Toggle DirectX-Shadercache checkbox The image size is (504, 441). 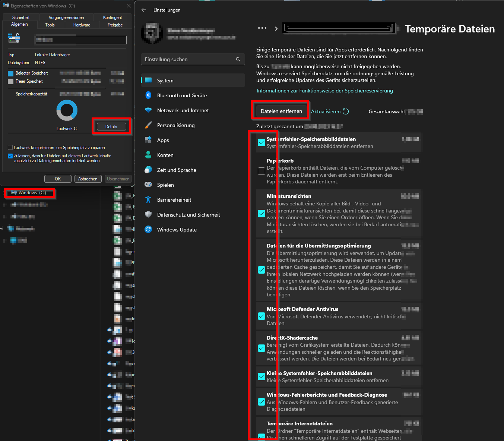pos(261,348)
